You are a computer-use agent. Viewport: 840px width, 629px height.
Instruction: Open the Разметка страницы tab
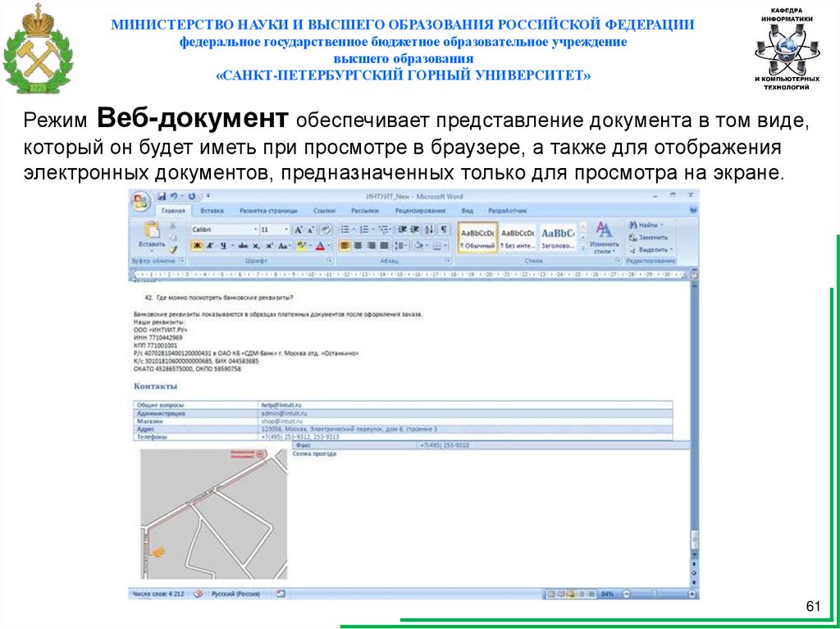(268, 211)
